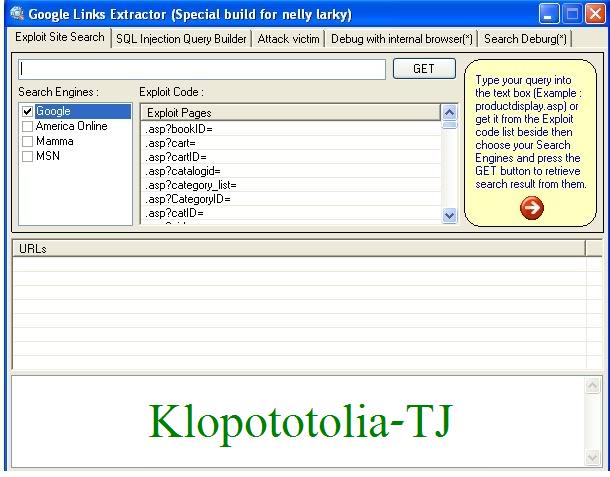Select the .asp?category_list= exploit entry
The height and width of the screenshot is (477, 610).
[291, 185]
